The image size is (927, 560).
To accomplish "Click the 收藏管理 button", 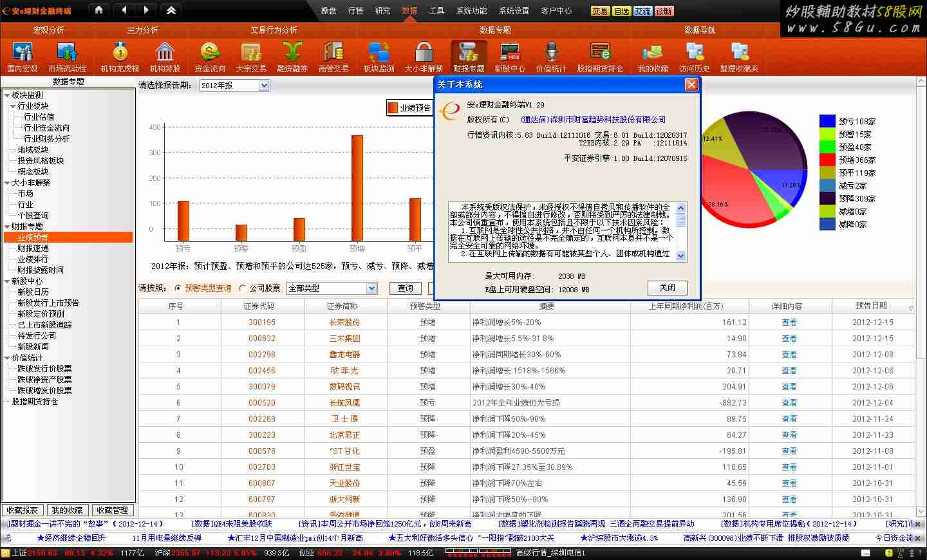I will (x=112, y=510).
